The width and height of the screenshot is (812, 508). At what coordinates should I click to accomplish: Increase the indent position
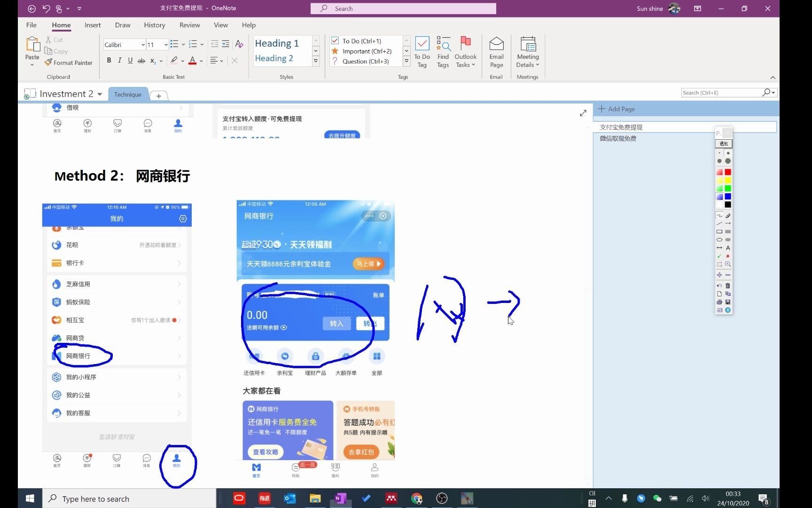(x=226, y=44)
